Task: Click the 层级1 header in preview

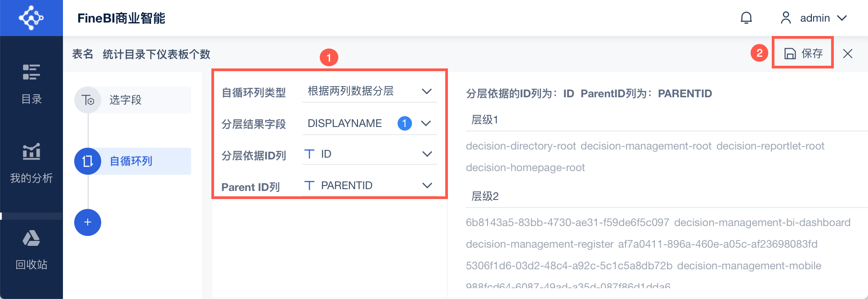Action: tap(484, 120)
